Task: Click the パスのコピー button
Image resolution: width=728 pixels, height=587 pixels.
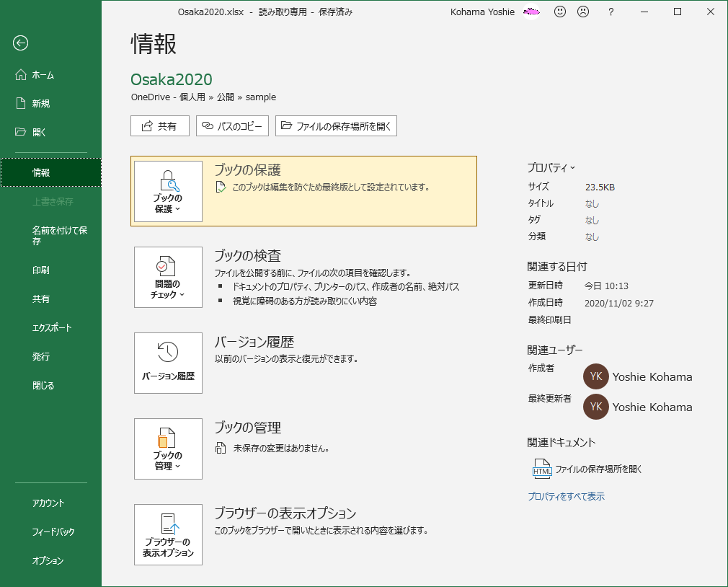Action: point(233,125)
